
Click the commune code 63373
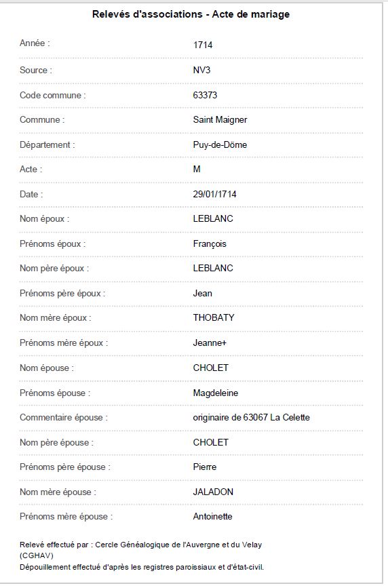coord(205,95)
